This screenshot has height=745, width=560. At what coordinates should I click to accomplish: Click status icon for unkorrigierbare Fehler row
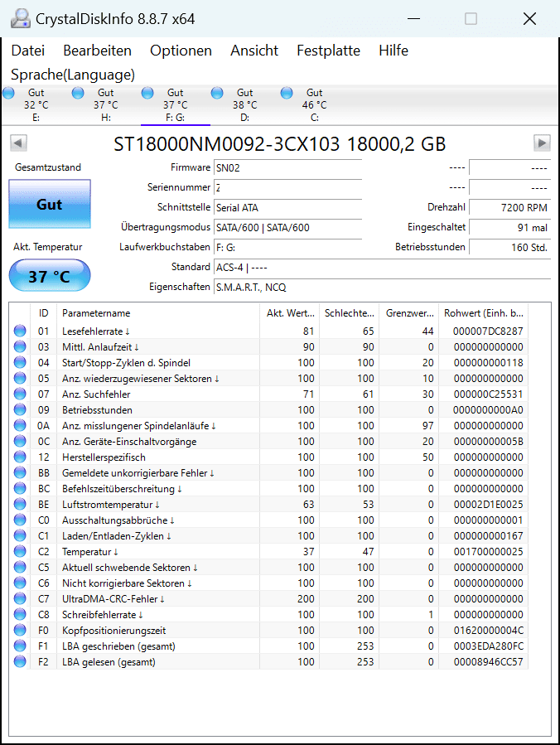tap(20, 472)
